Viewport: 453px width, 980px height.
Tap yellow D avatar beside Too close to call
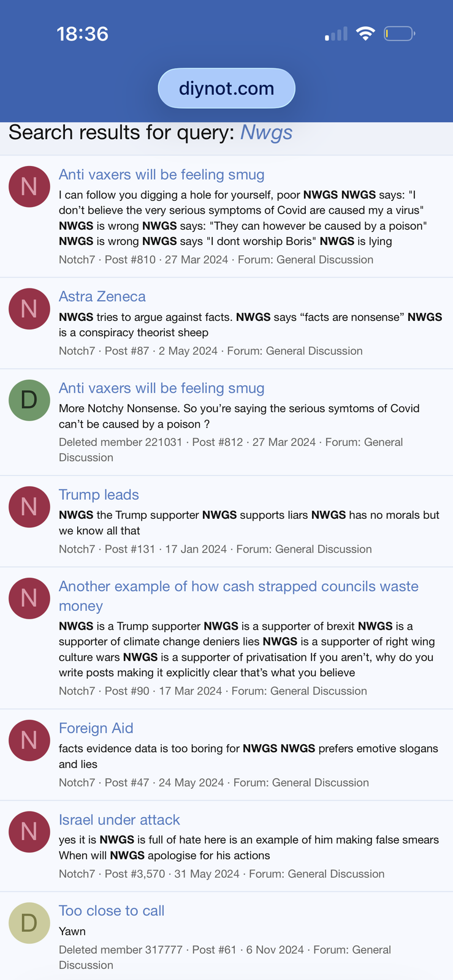click(29, 923)
